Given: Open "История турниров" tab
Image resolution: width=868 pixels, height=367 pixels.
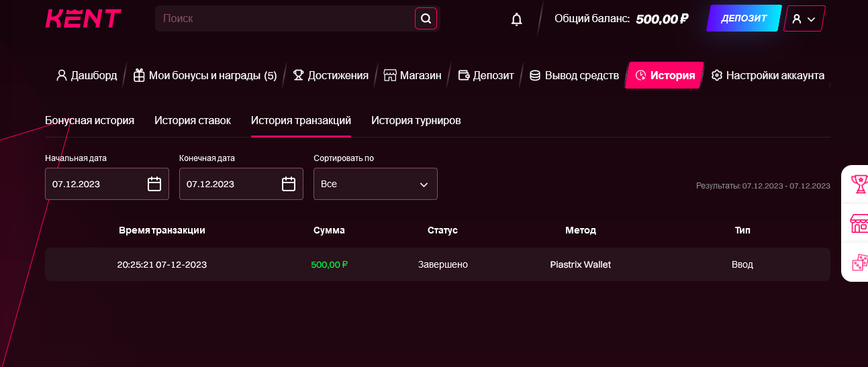Looking at the screenshot, I should pyautogui.click(x=416, y=121).
